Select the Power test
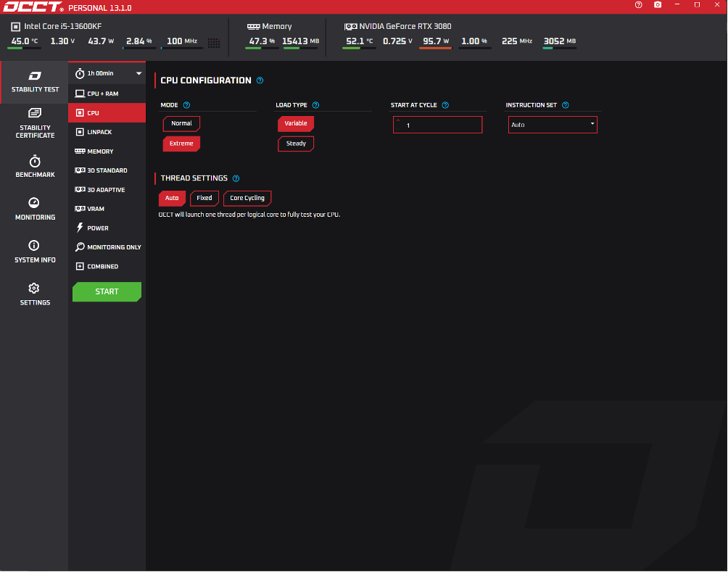The height and width of the screenshot is (572, 728). pyautogui.click(x=107, y=228)
